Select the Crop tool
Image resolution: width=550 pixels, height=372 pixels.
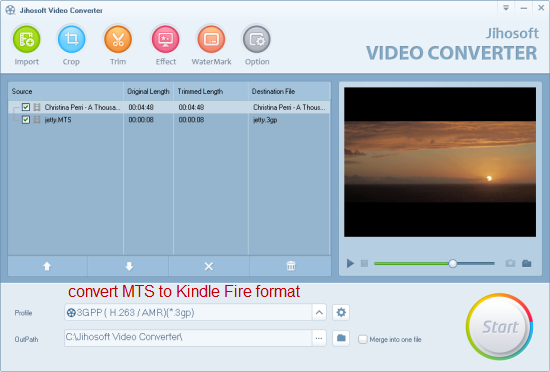(71, 39)
